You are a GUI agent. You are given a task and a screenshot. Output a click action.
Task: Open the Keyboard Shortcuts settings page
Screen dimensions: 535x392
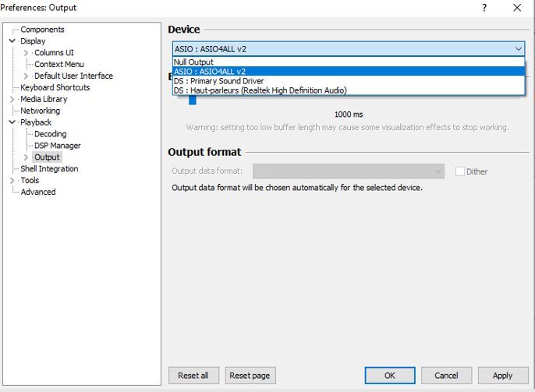pos(55,87)
